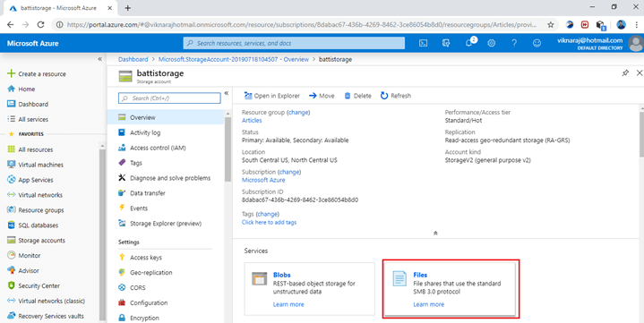644x323 pixels.
Task: Focus the top Search resources box
Action: (x=294, y=43)
